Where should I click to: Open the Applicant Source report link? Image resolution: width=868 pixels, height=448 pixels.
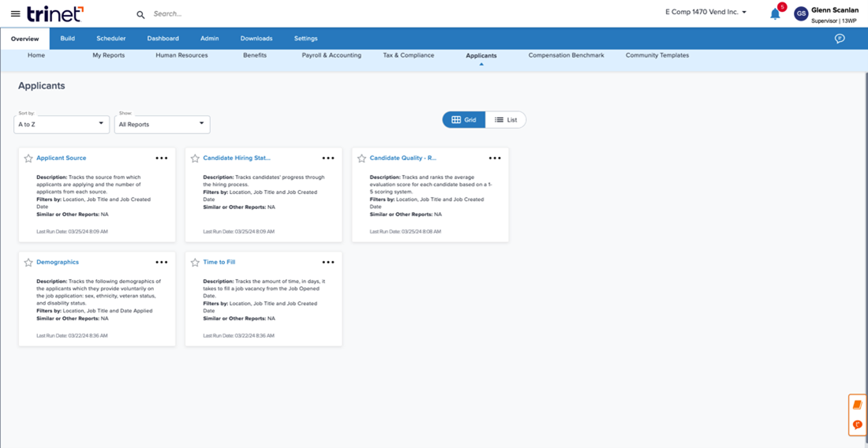coord(62,159)
